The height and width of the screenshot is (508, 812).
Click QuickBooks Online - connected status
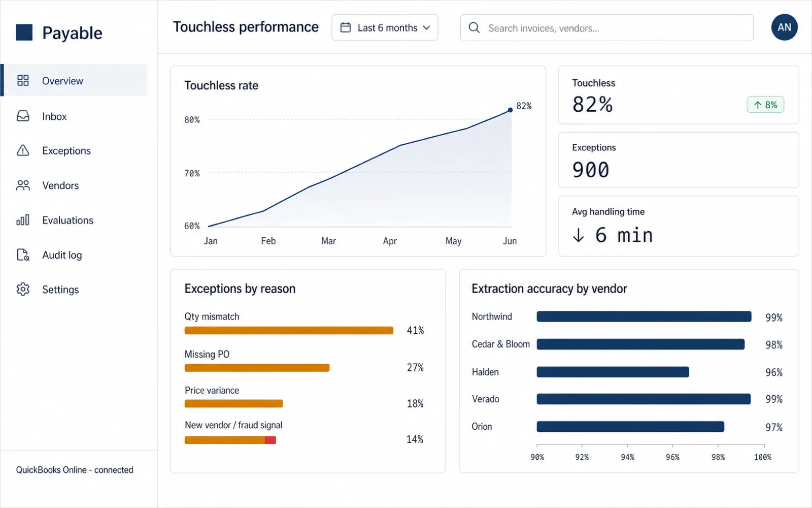75,470
